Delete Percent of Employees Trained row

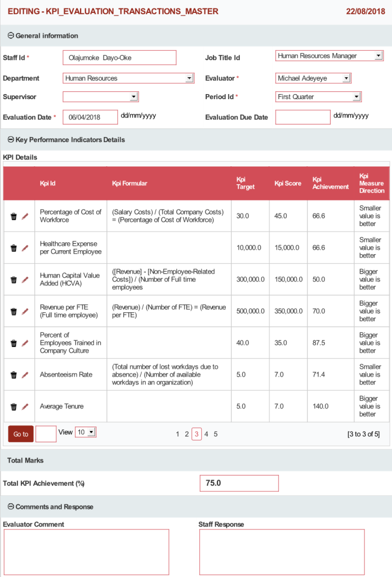14,343
